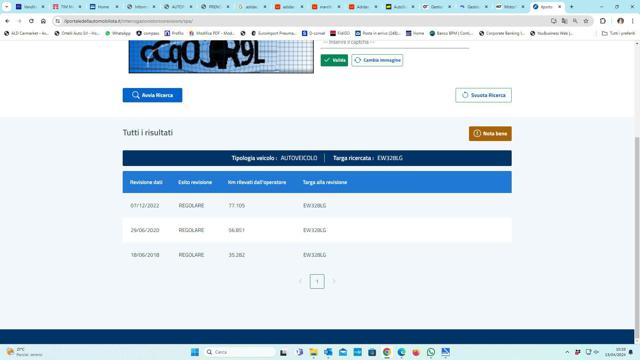
Task: Clear the form with Svuota Ricerca
Action: pos(483,95)
